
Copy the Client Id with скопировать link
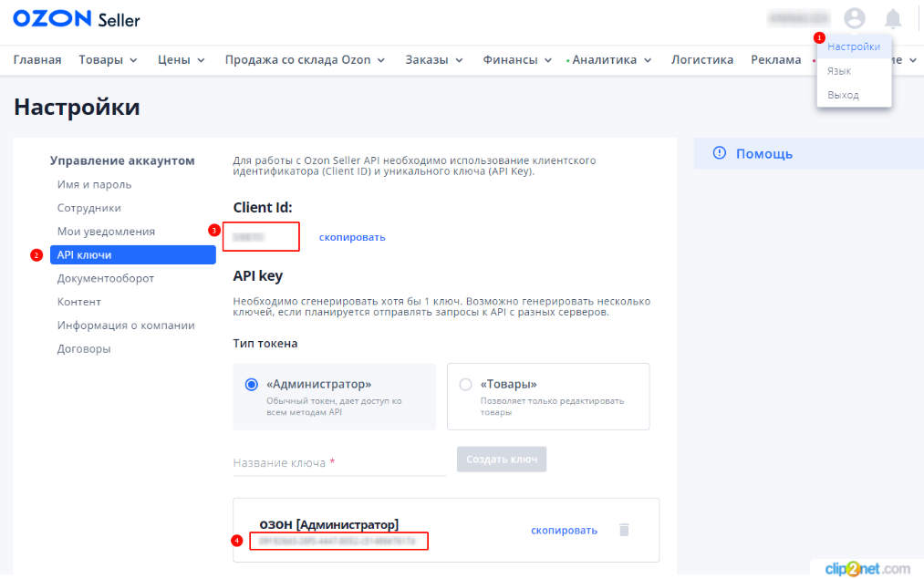[352, 237]
